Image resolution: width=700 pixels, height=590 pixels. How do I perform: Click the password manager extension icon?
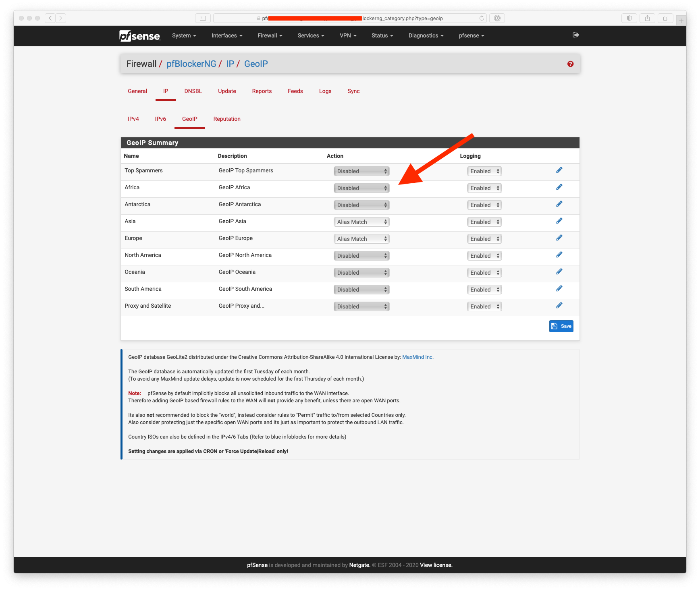tap(497, 18)
